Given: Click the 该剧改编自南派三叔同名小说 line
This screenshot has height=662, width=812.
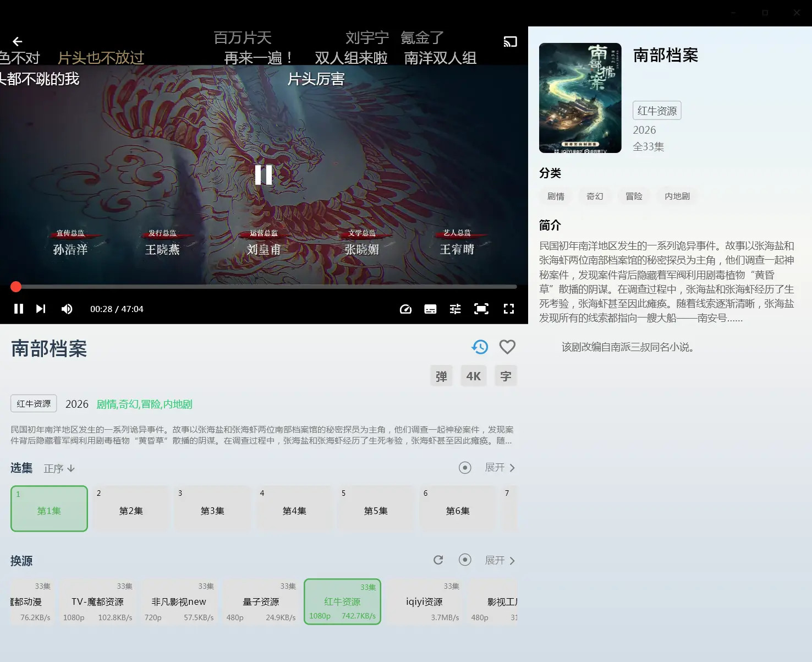Looking at the screenshot, I should 628,347.
